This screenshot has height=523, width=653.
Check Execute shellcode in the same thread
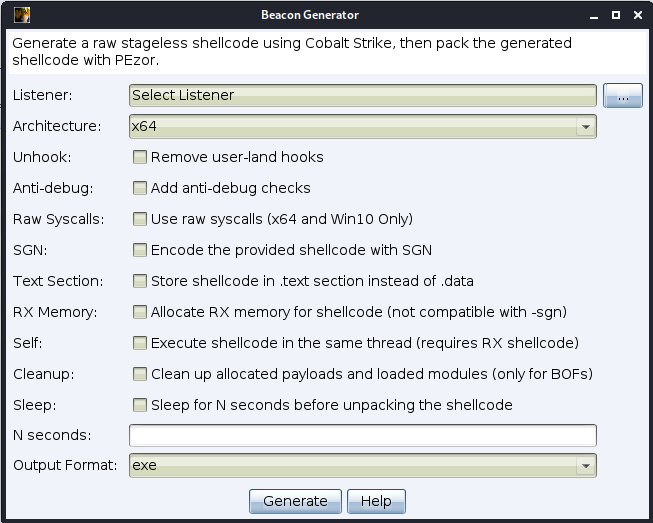[x=140, y=343]
